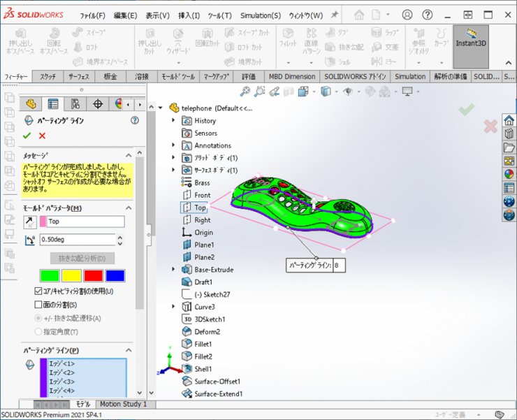
Task: Open the PropertyManager tab icon
Action: click(x=53, y=104)
